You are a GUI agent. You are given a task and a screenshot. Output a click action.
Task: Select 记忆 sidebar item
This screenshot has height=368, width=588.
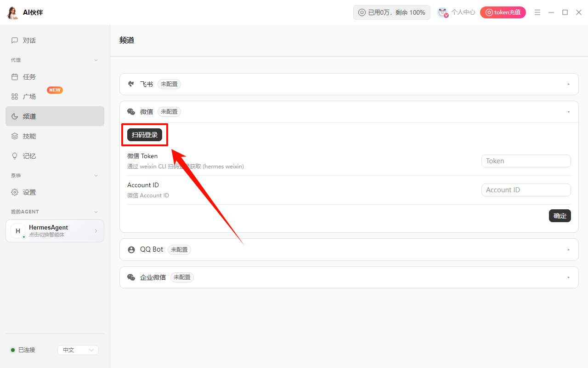coord(55,156)
